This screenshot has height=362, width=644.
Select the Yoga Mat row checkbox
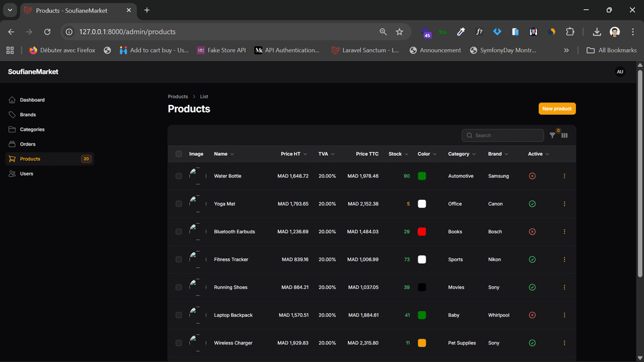pos(179,204)
